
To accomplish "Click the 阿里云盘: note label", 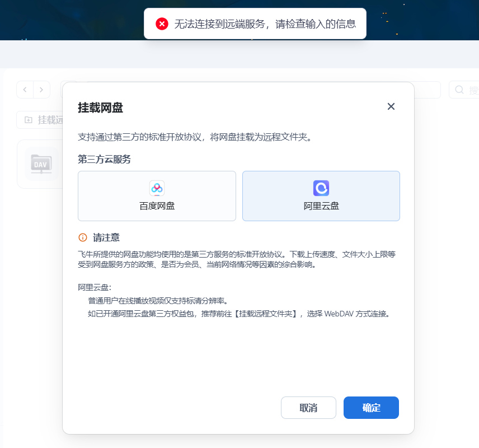I will 95,287.
